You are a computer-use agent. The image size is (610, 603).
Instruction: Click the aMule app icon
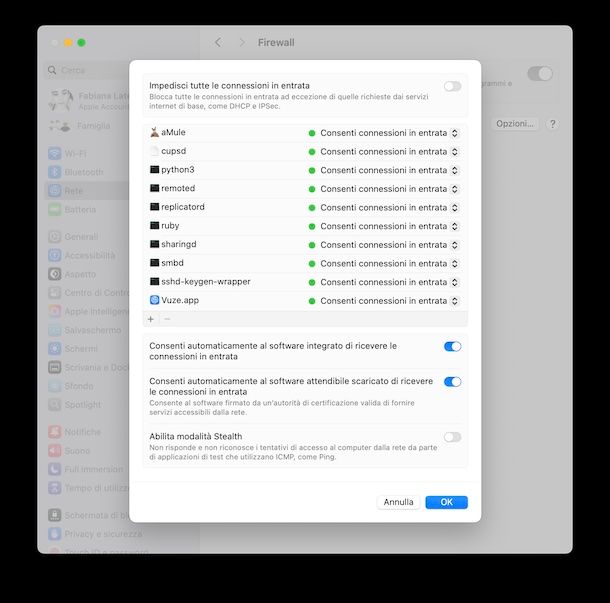coord(154,132)
